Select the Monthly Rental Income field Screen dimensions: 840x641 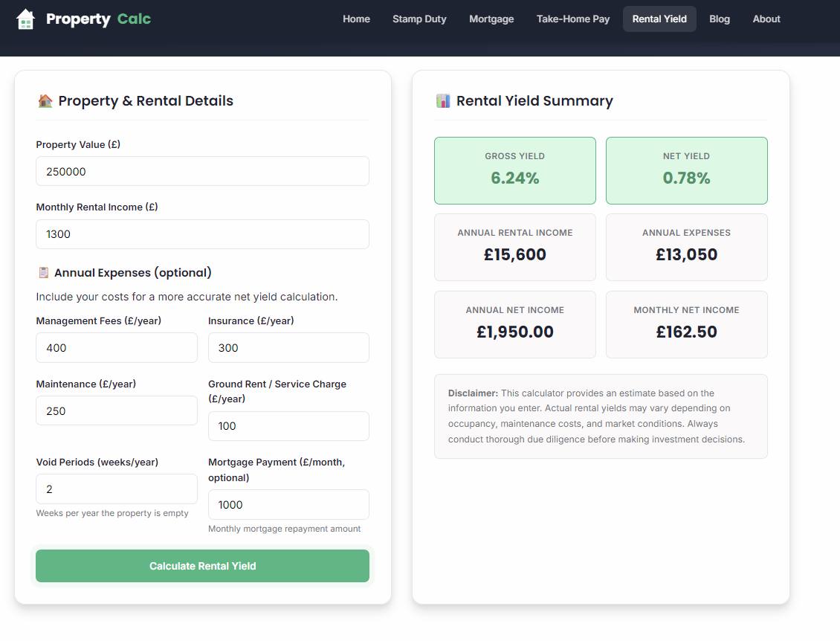coord(202,233)
